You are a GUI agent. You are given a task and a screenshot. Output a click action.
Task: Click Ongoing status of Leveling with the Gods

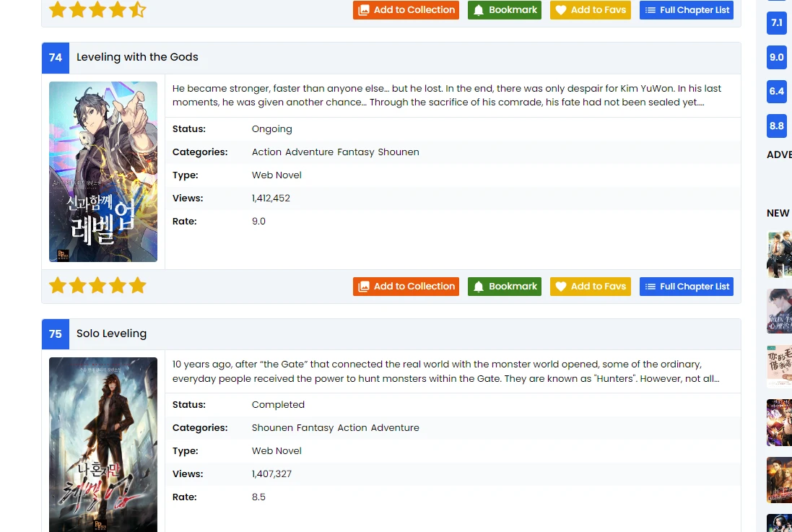click(271, 128)
